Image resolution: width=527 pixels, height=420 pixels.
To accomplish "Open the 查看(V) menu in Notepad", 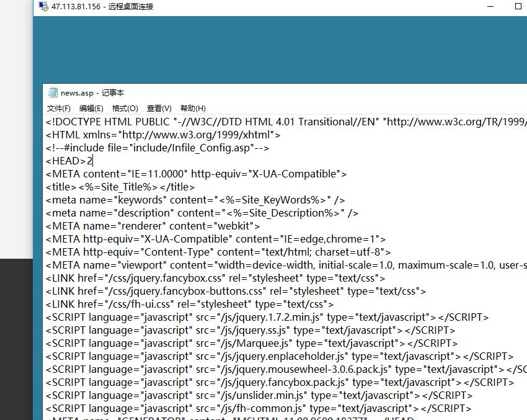I will click(x=159, y=109).
